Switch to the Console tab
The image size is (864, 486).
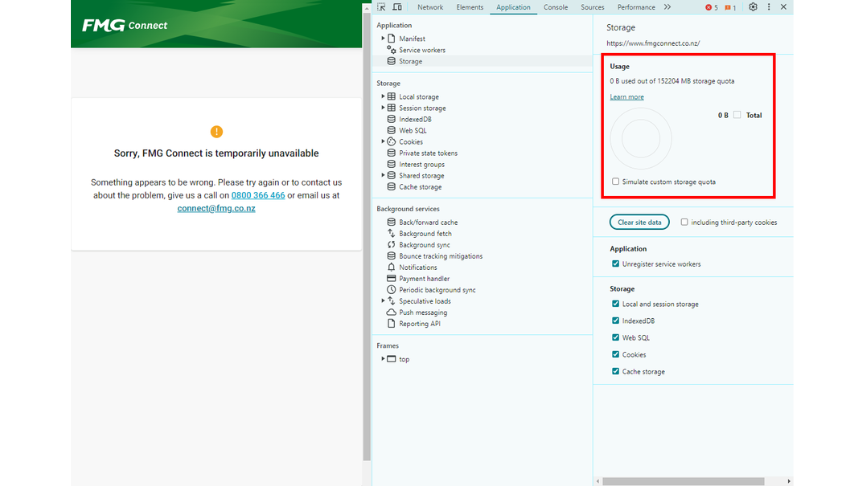coord(555,7)
